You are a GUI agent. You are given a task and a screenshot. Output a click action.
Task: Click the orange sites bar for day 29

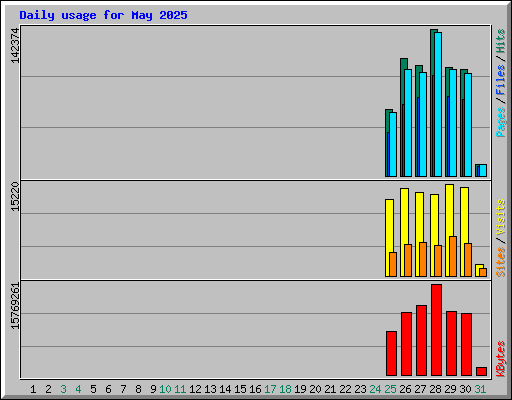(453, 257)
